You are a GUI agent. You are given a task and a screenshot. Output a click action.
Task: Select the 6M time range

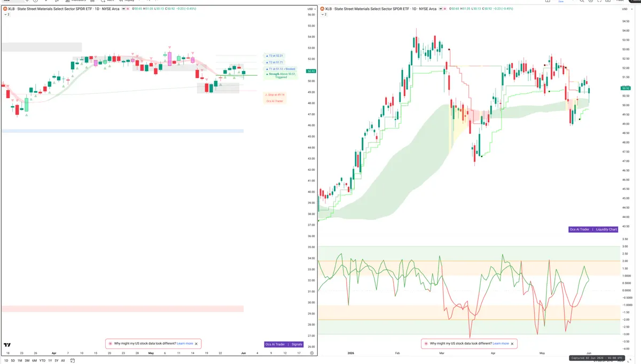(34, 360)
